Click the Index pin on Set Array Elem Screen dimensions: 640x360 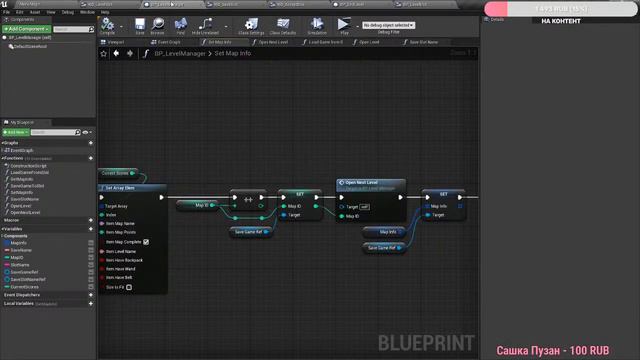102,215
